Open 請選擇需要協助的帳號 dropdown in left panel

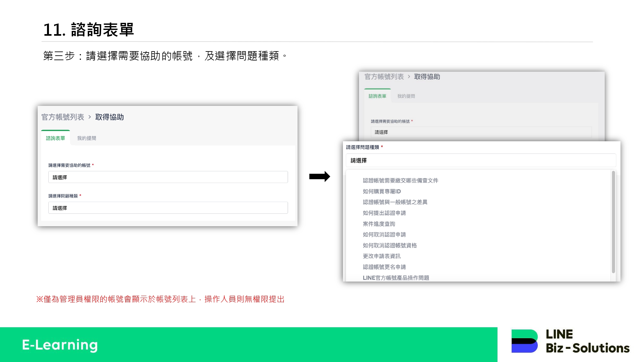(168, 177)
